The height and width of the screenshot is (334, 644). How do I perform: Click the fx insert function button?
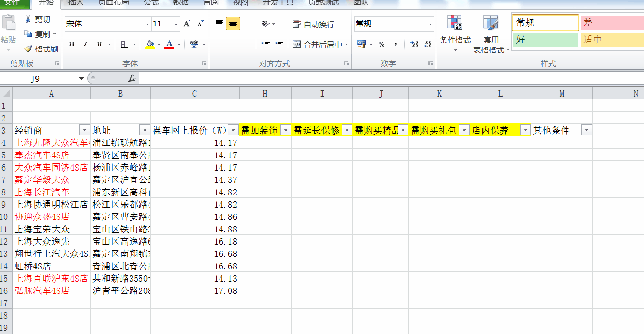(x=132, y=79)
